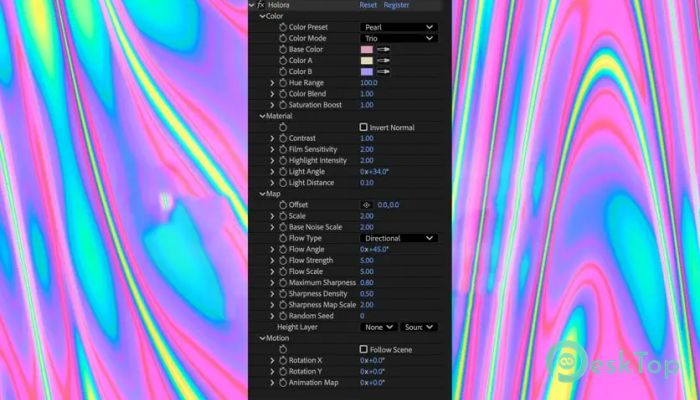Click the Color Preset stopwatch icon
The width and height of the screenshot is (700, 400).
pyautogui.click(x=283, y=27)
